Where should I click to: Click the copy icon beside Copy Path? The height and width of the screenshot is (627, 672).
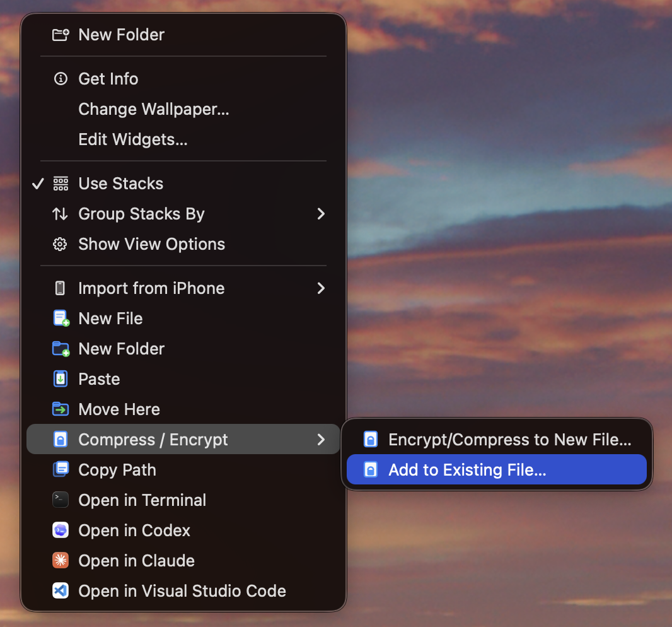pos(61,469)
